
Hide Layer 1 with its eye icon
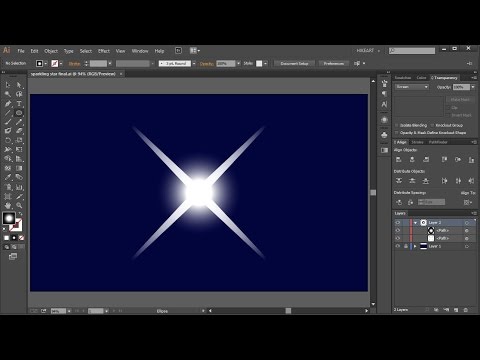pyautogui.click(x=397, y=246)
